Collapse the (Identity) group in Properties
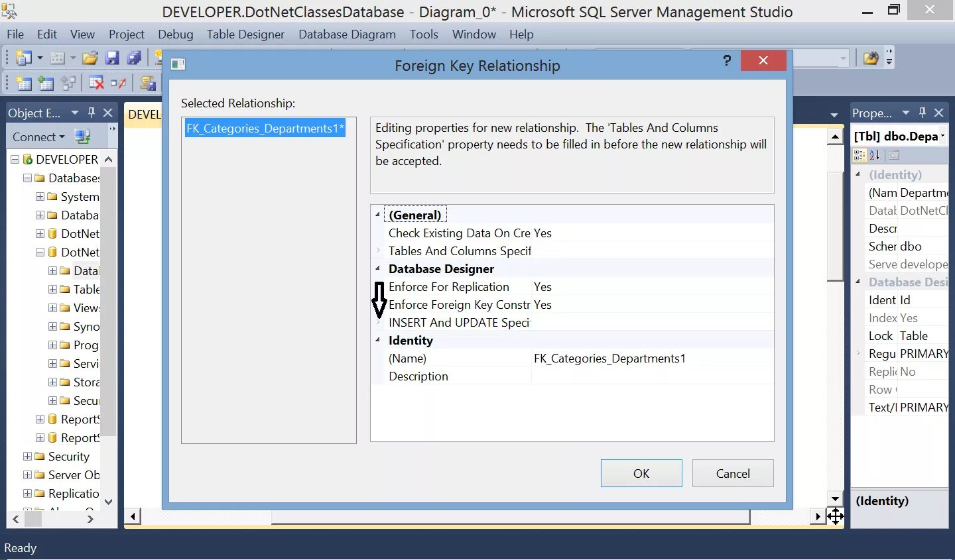 pos(858,174)
